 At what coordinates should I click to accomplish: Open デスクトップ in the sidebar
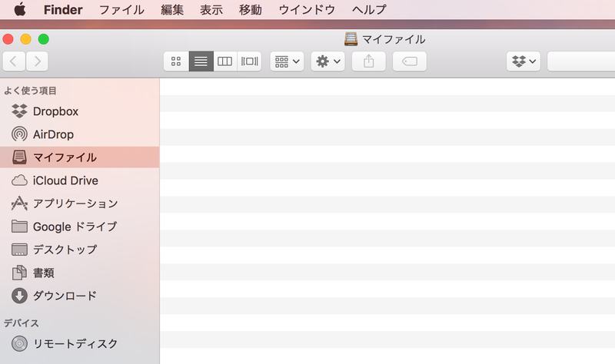[x=80, y=250]
